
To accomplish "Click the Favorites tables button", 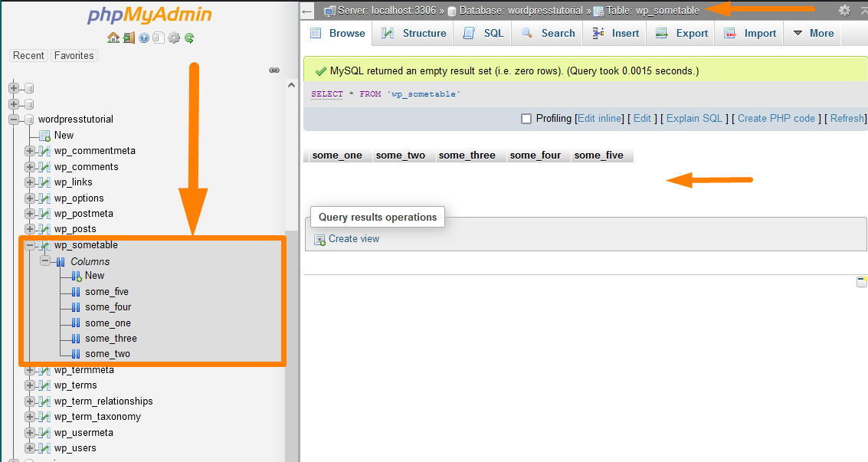I will [x=74, y=56].
